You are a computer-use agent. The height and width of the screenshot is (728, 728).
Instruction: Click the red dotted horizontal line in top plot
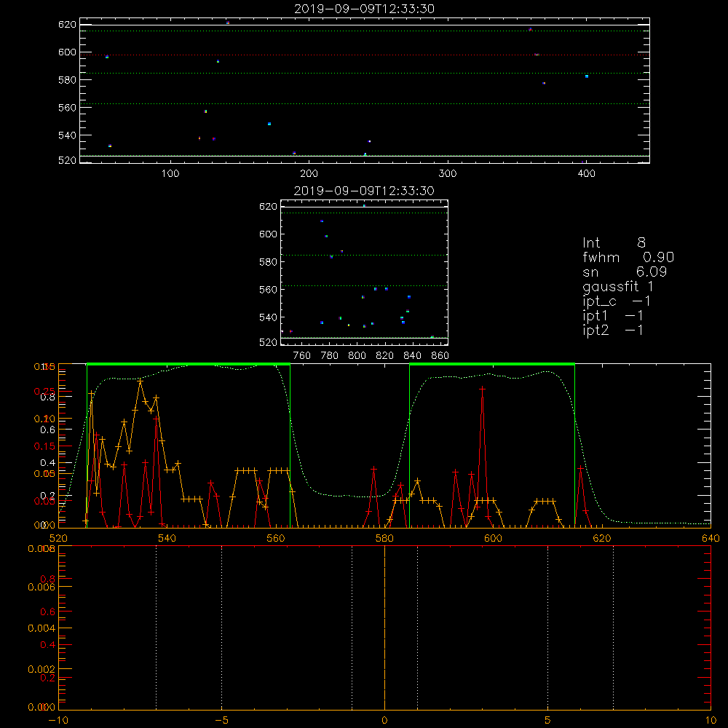point(365,55)
